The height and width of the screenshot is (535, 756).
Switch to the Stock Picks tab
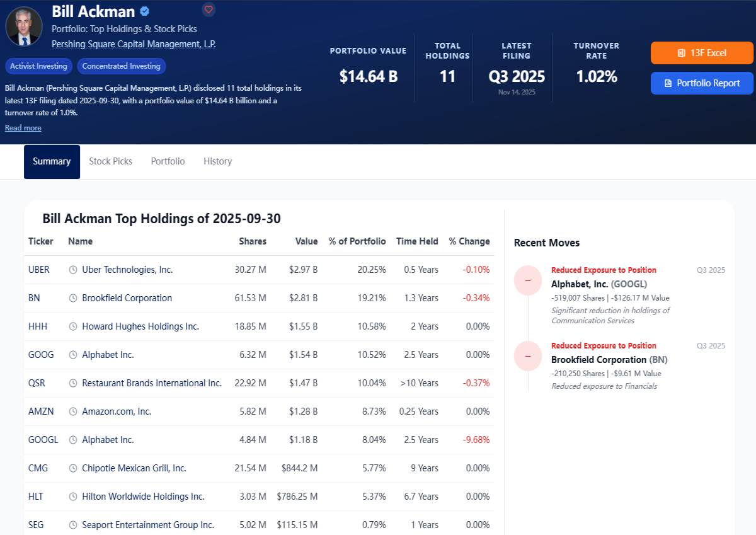point(111,161)
